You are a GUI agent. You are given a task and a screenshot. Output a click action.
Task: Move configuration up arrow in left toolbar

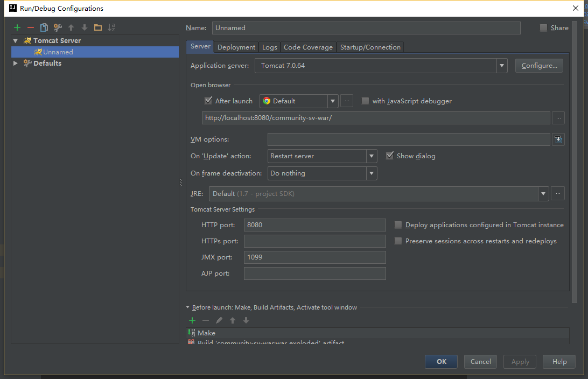(71, 27)
